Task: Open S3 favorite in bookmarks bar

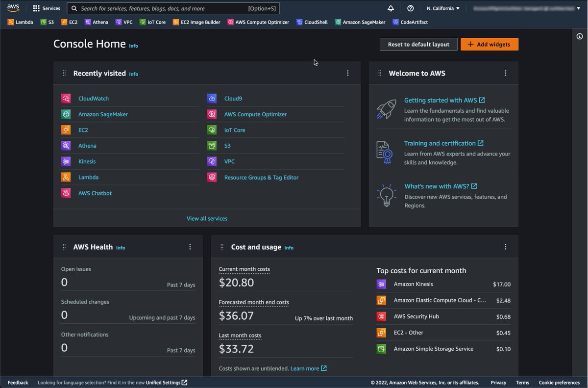Action: [47, 22]
